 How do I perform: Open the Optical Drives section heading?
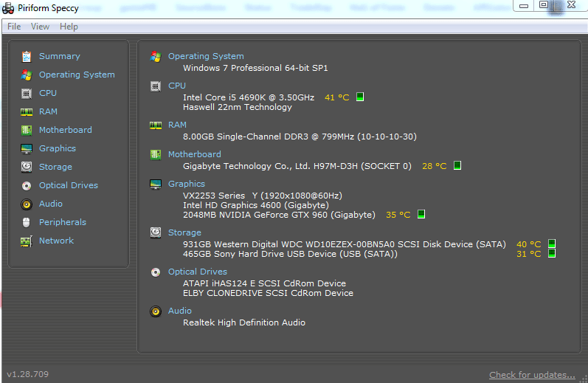tap(197, 272)
